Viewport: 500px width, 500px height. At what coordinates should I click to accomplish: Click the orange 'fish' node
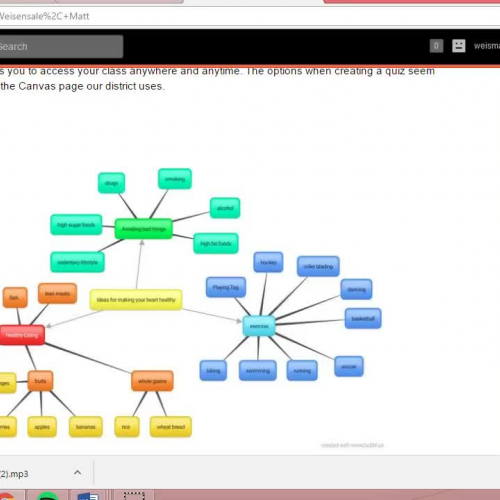(15, 297)
